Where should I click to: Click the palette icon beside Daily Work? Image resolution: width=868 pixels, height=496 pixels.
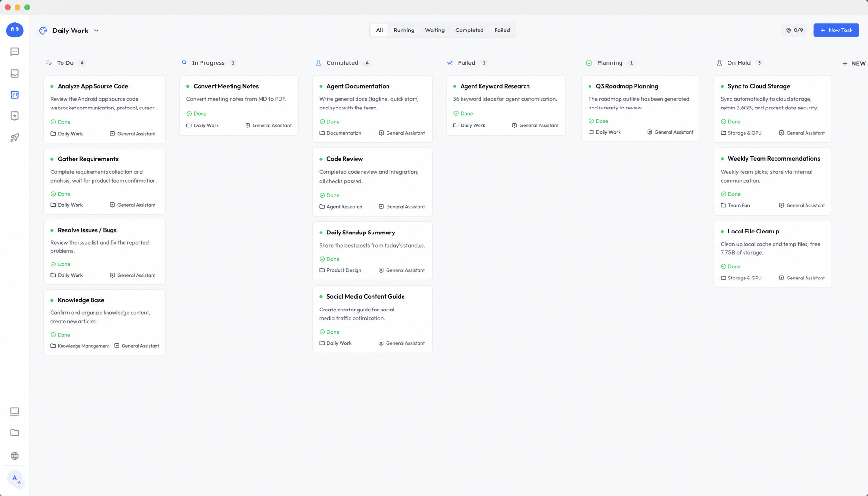click(x=43, y=31)
